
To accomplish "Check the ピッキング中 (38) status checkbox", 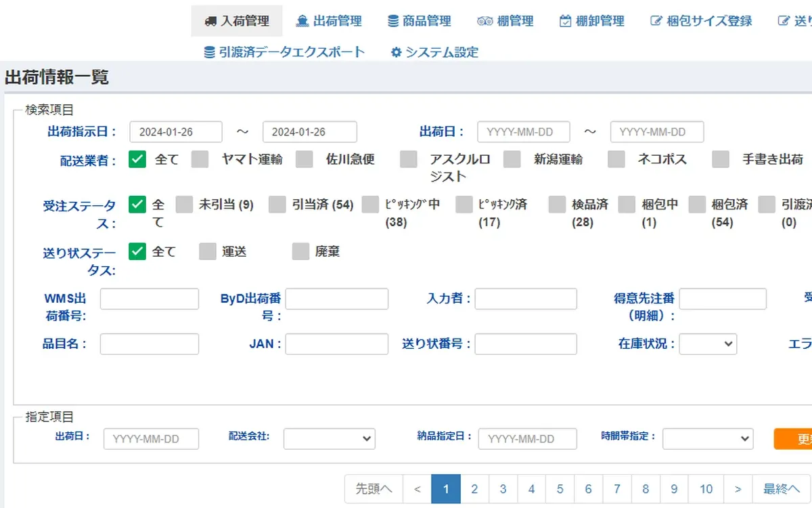I will [370, 205].
